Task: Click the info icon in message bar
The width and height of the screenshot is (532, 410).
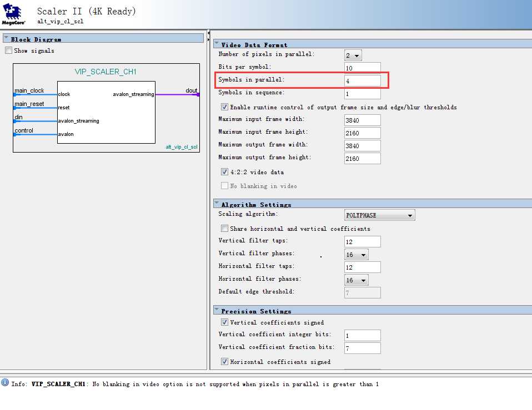Action: [x=5, y=382]
